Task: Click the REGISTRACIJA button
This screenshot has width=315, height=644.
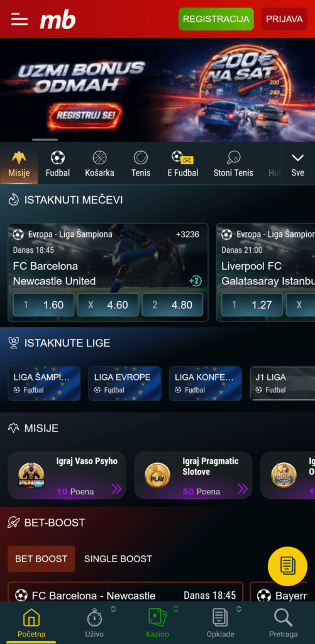Action: click(216, 19)
